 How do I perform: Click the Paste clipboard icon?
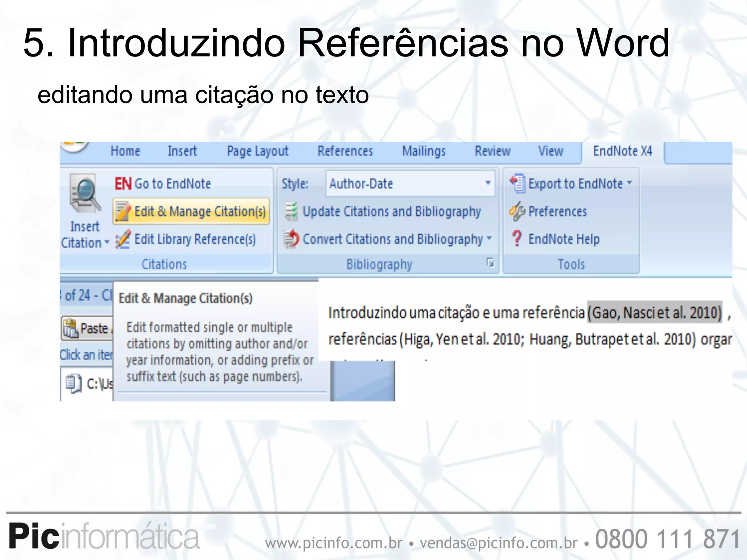click(x=70, y=328)
